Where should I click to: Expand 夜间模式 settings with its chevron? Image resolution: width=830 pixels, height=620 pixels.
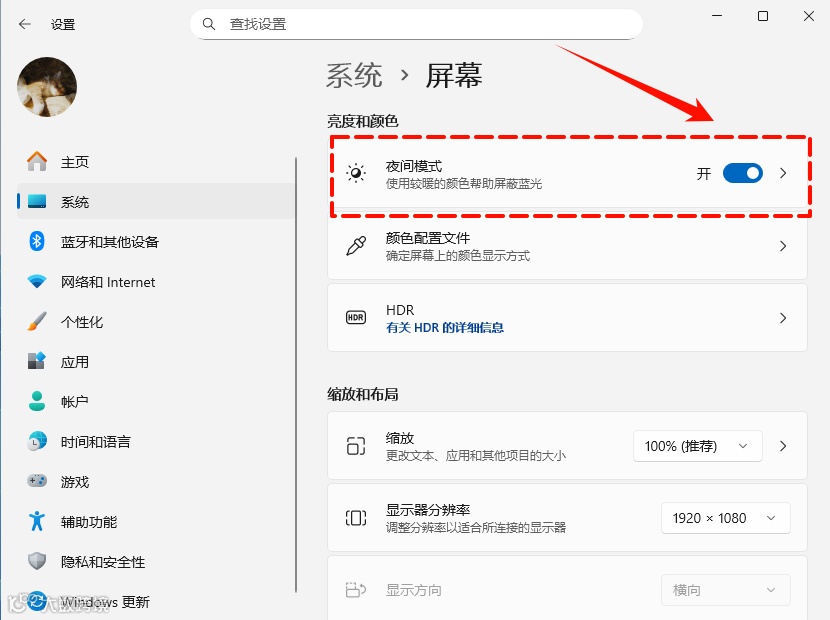783,173
